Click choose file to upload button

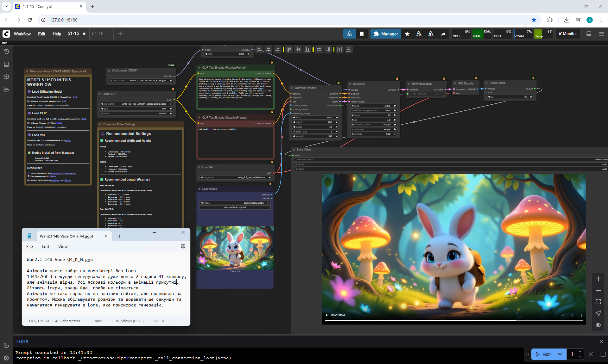[x=235, y=207]
